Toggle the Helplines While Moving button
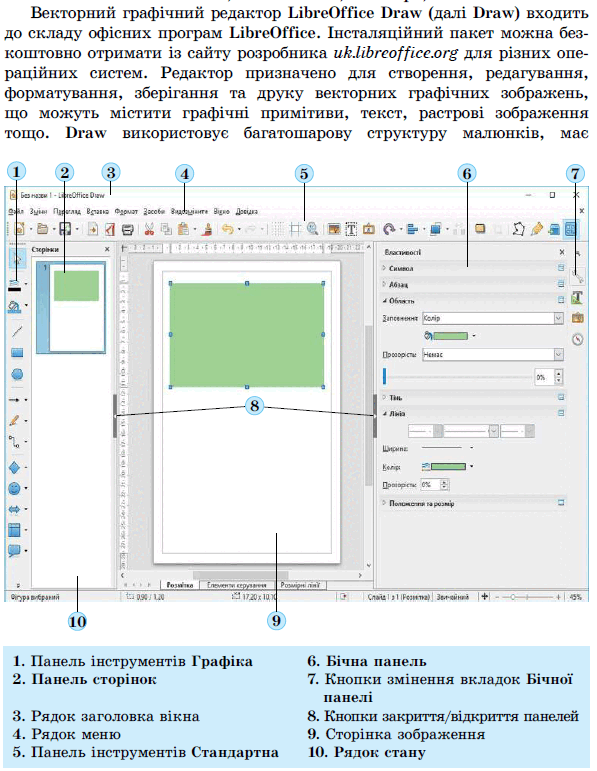The height and width of the screenshot is (771, 597). (295, 229)
